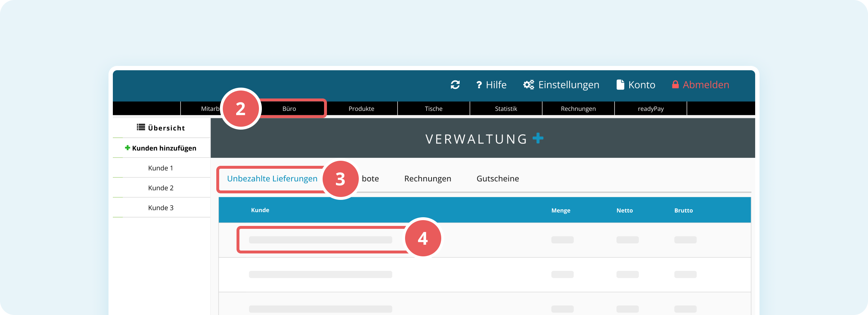Open Hilfe question mark icon
This screenshot has height=315, width=868.
click(x=479, y=85)
